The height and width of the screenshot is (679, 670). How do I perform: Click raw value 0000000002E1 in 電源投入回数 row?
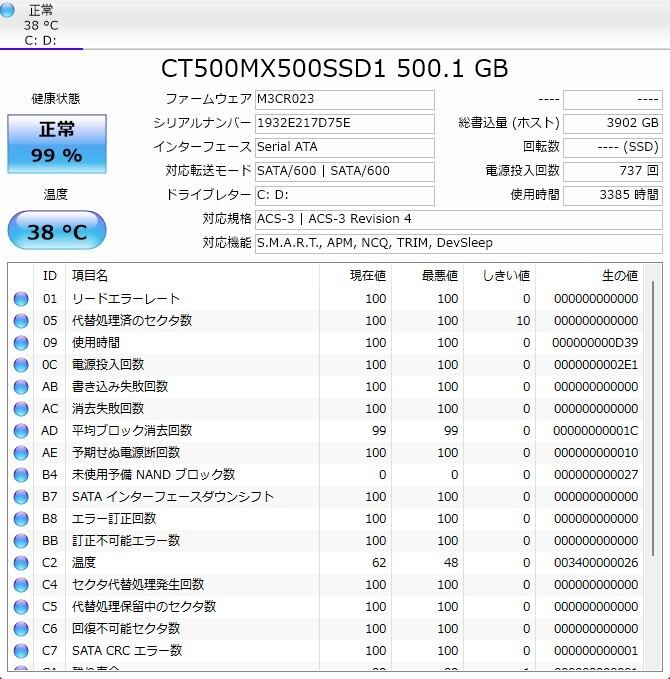pos(596,365)
